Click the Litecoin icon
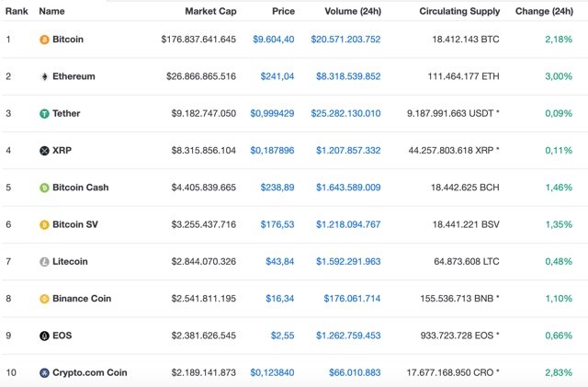588x387 pixels. click(44, 262)
